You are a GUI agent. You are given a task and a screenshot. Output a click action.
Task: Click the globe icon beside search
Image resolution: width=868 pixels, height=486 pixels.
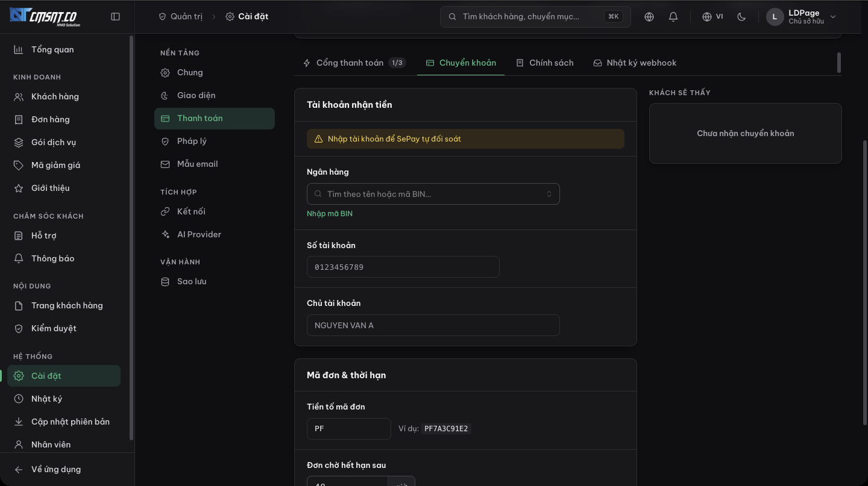coord(649,17)
